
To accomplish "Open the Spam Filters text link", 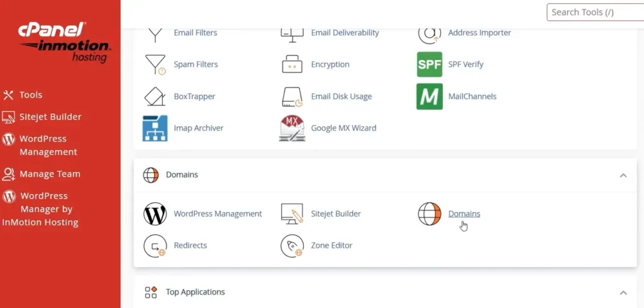I will (196, 64).
